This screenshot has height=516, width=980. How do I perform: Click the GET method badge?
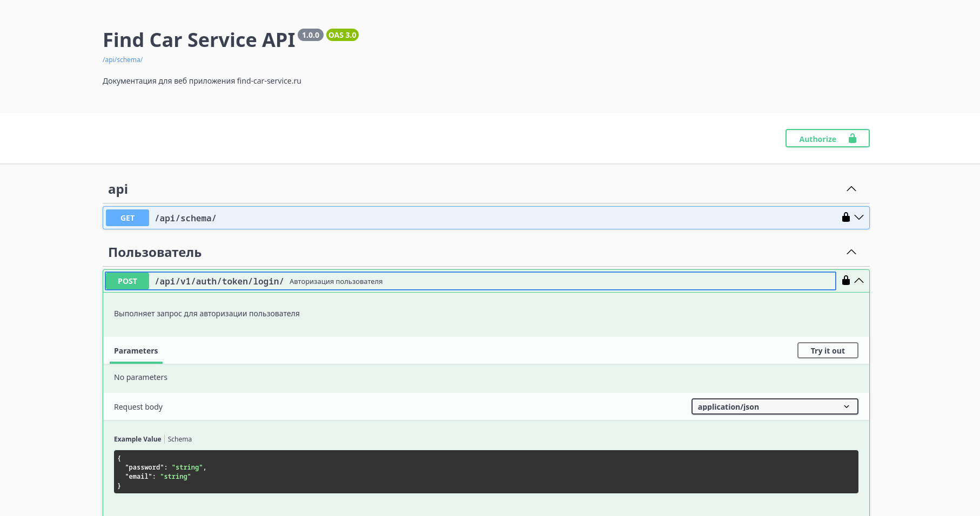click(127, 218)
